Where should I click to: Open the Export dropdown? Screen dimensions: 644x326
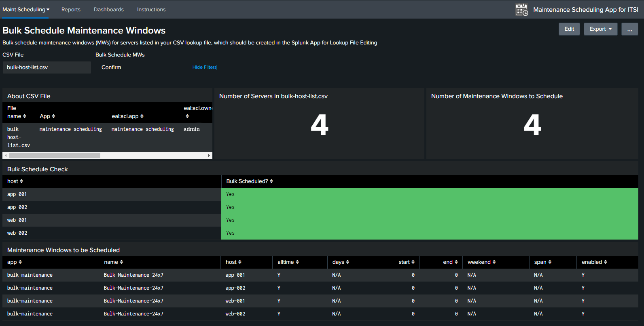[600, 29]
